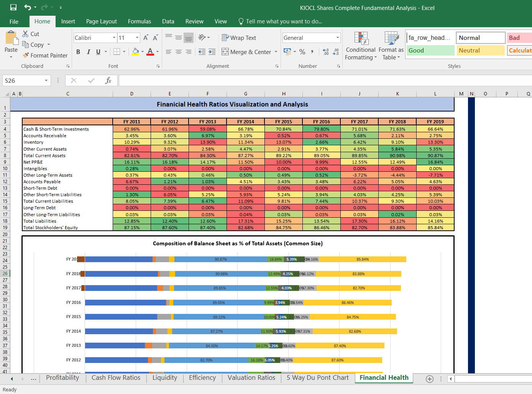Viewport: 532px width, 394px height.
Task: Increase font size with large A
Action: (x=146, y=38)
